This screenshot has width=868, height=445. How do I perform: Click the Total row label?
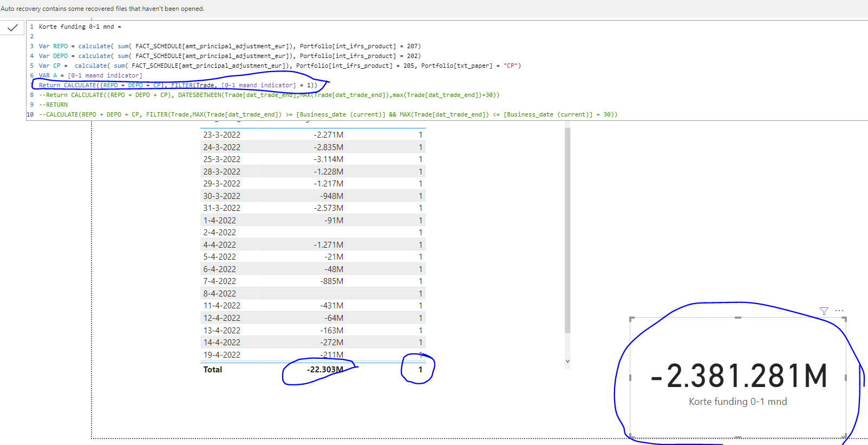(x=213, y=369)
